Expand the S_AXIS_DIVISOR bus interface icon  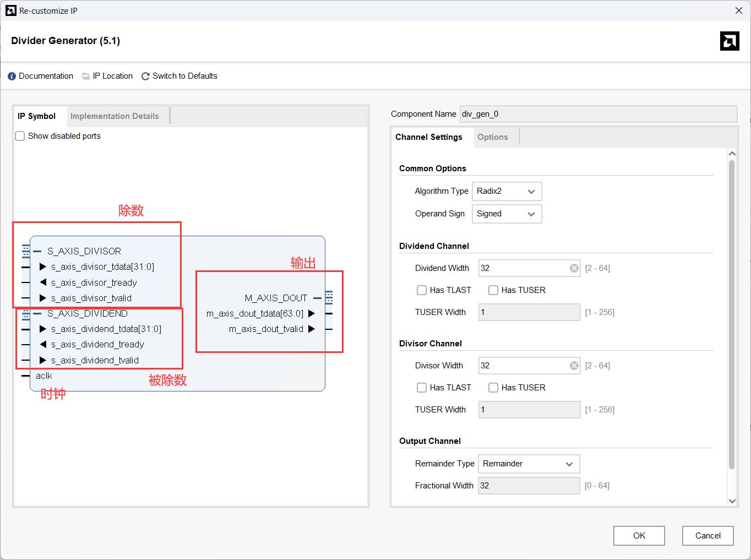point(26,251)
